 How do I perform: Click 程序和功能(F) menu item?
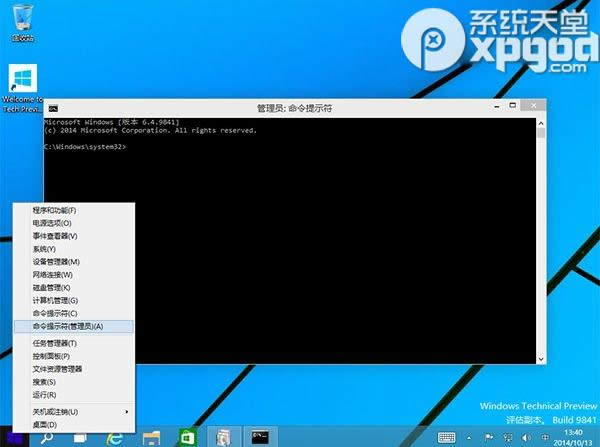54,210
